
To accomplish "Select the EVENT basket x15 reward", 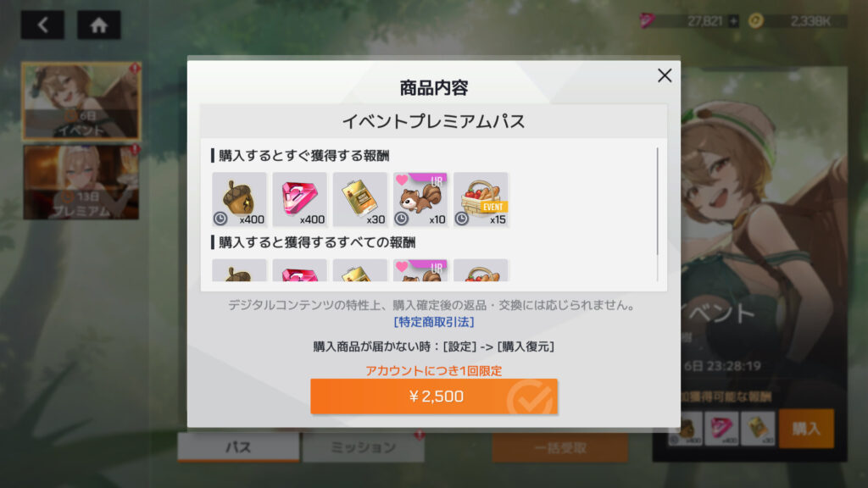I will click(481, 199).
